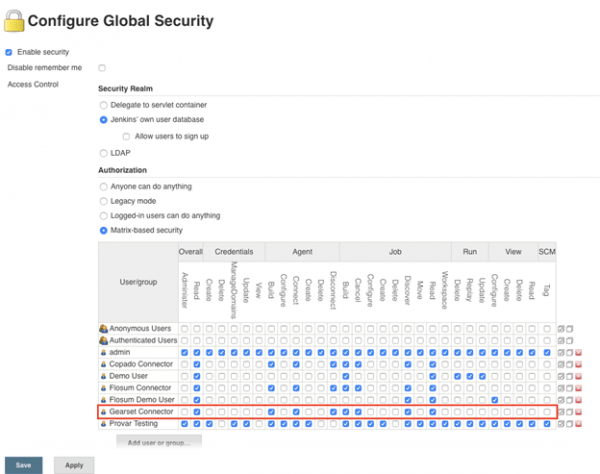600x474 pixels.
Task: Check Overall Administer for Copado Connector
Action: pyautogui.click(x=184, y=365)
